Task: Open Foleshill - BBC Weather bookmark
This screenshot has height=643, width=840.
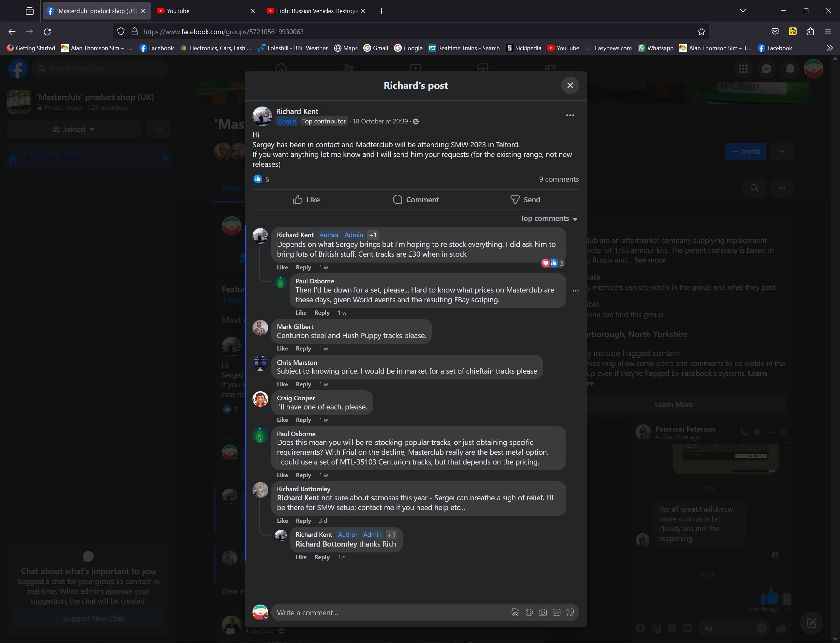Action: pyautogui.click(x=293, y=48)
